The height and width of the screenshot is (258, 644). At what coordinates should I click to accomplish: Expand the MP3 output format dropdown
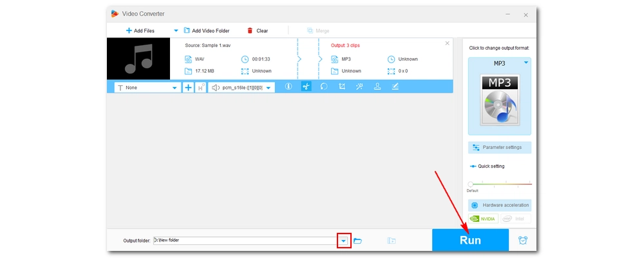coord(526,63)
